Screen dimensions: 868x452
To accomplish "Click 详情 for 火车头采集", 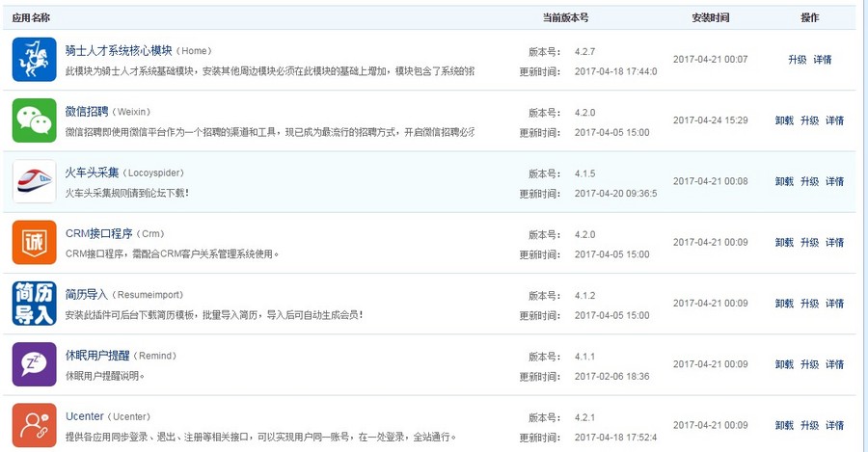I will coord(835,181).
